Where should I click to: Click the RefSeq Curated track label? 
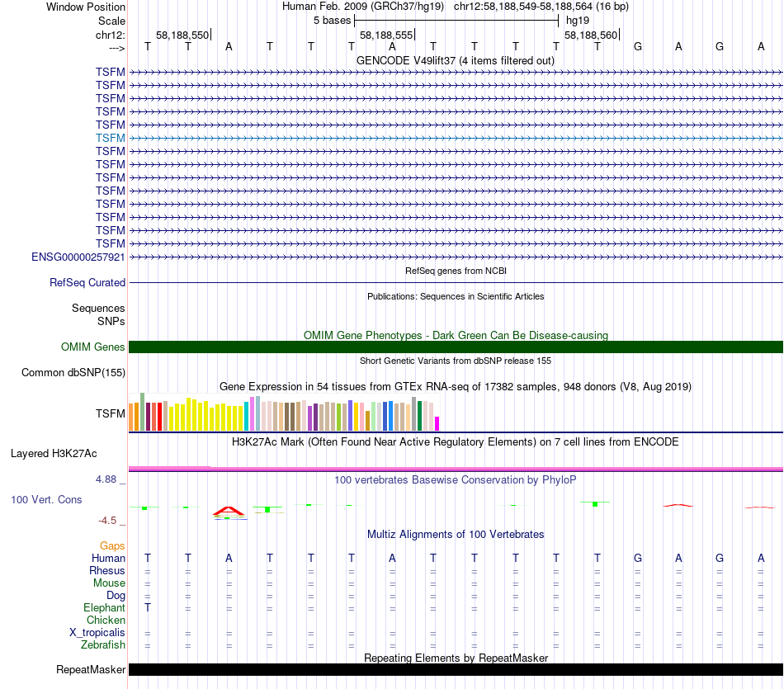(x=87, y=282)
